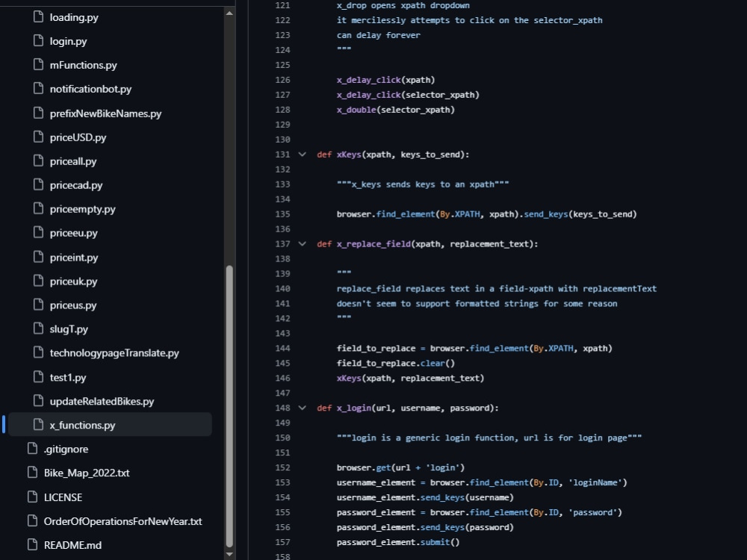Open the .gitignore file

coord(66,449)
